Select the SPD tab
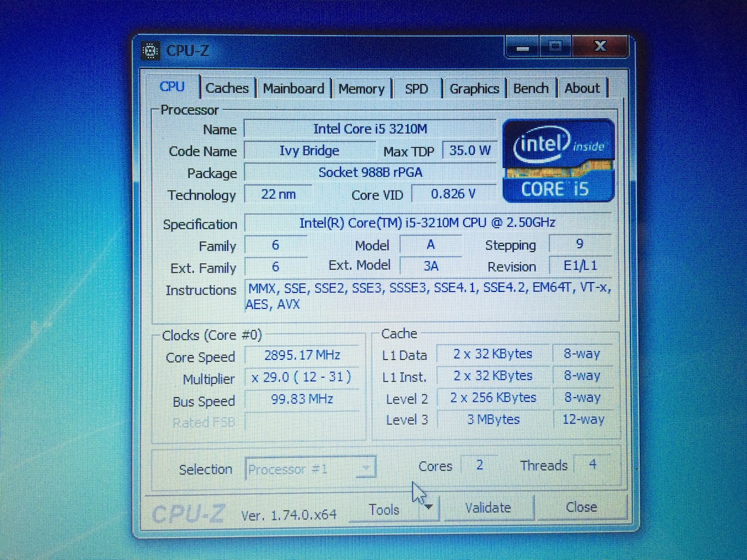Screen dimensions: 747x560 tap(417, 89)
